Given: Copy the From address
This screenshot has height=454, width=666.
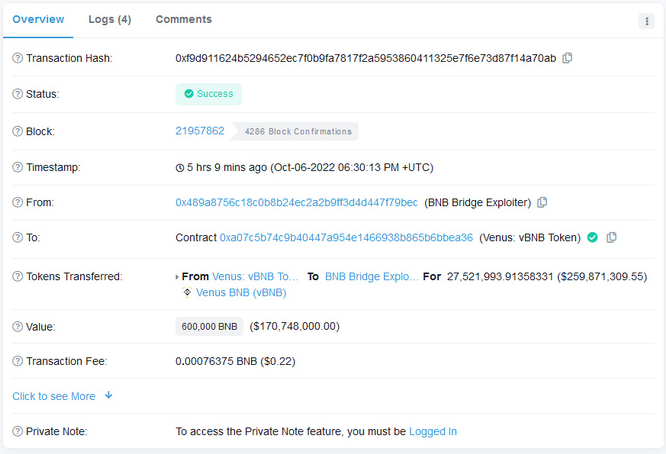Looking at the screenshot, I should [x=542, y=203].
